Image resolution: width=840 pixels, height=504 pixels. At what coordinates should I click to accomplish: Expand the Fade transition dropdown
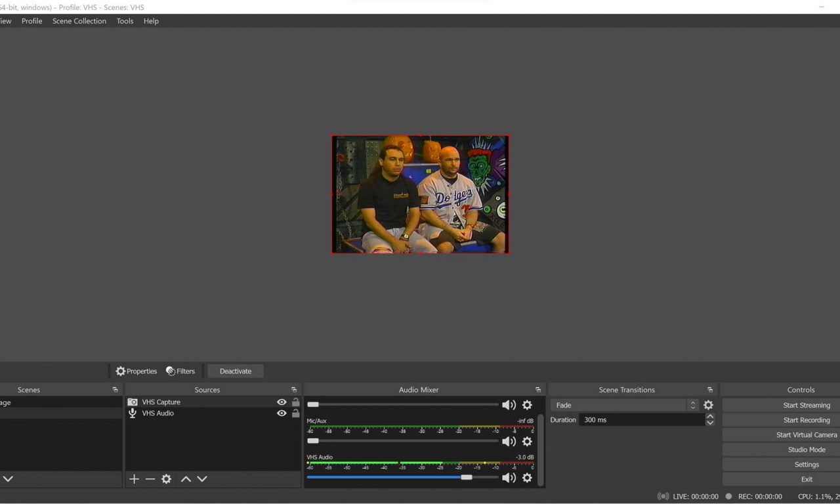(x=692, y=406)
